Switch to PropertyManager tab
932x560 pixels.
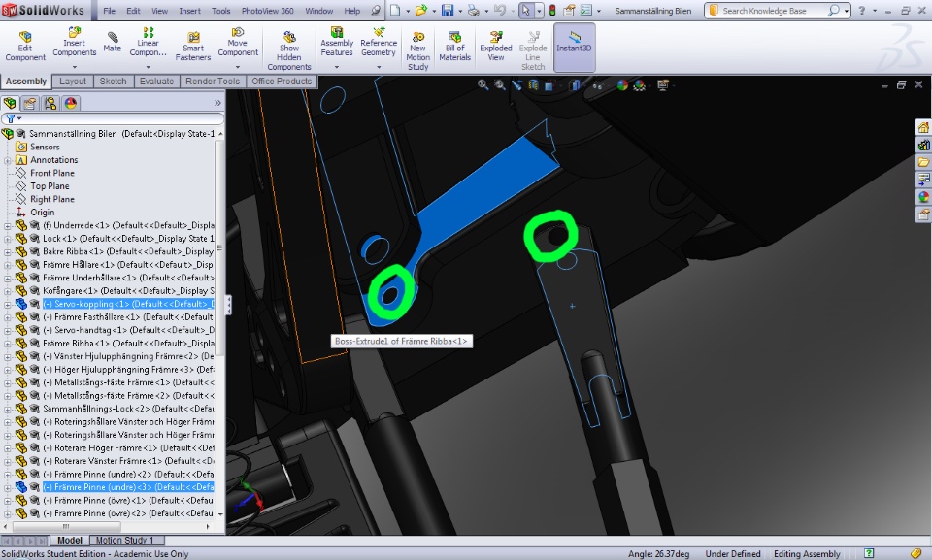pyautogui.click(x=30, y=104)
